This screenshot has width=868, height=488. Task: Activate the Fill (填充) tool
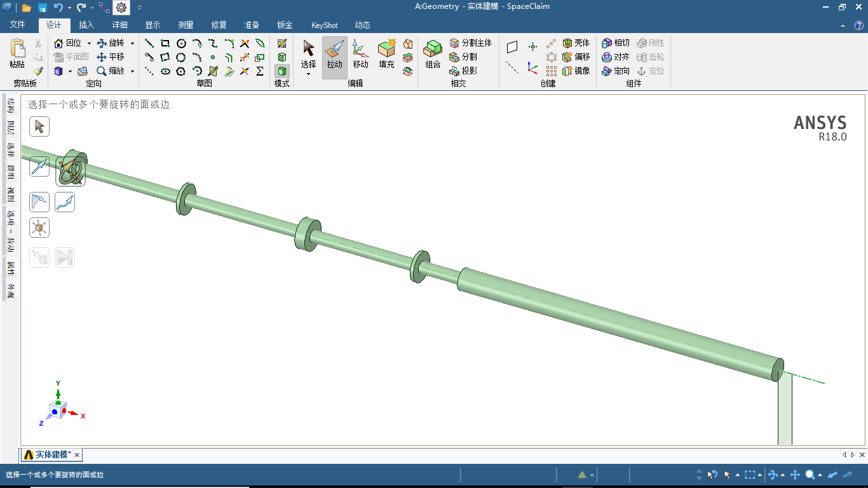(387, 54)
